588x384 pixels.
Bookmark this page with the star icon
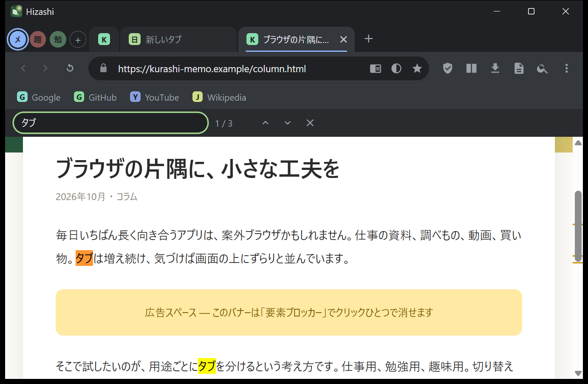417,69
